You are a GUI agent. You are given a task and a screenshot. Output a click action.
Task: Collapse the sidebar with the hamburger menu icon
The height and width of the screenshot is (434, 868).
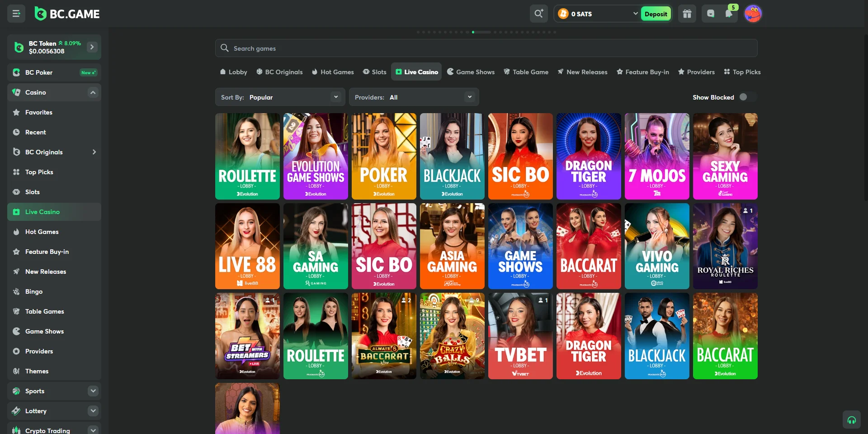click(x=16, y=14)
